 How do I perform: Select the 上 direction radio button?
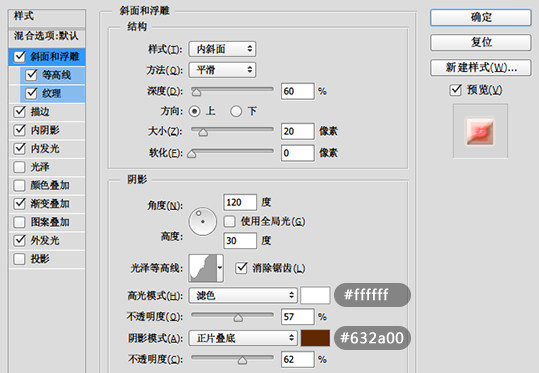coord(195,111)
